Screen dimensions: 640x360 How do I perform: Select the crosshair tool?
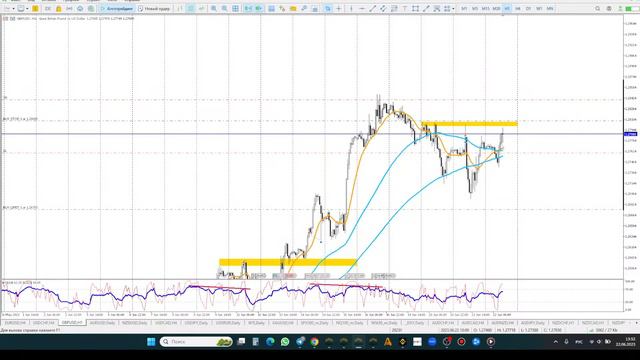(338, 9)
